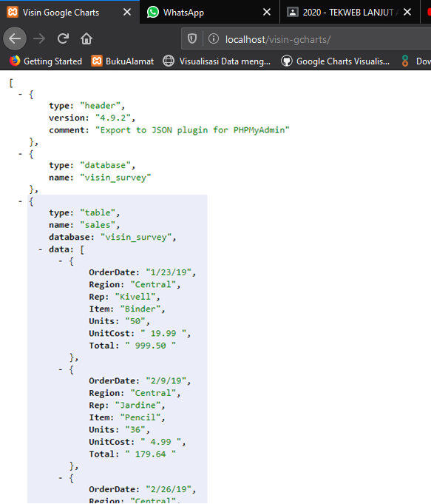Collapse the header object in JSON
431x504 pixels.
click(x=20, y=95)
